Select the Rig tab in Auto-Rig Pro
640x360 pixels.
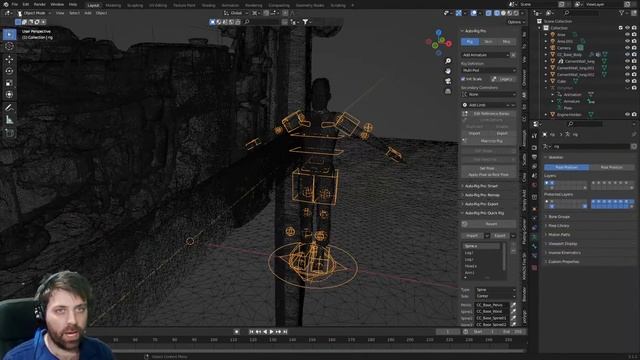[x=470, y=42]
